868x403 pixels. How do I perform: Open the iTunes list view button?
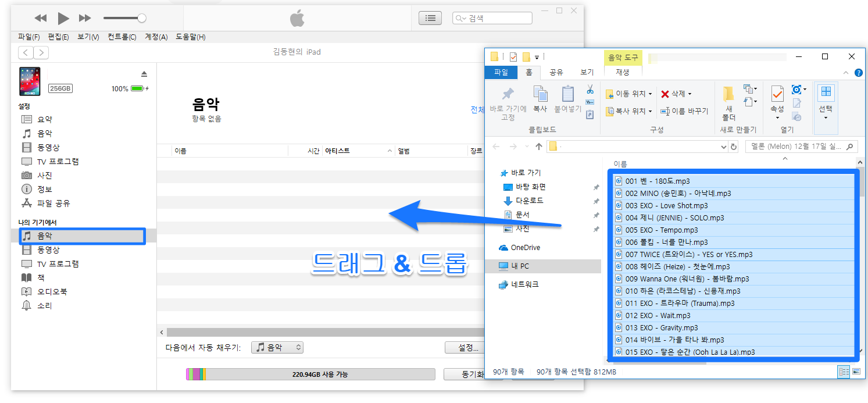click(430, 18)
